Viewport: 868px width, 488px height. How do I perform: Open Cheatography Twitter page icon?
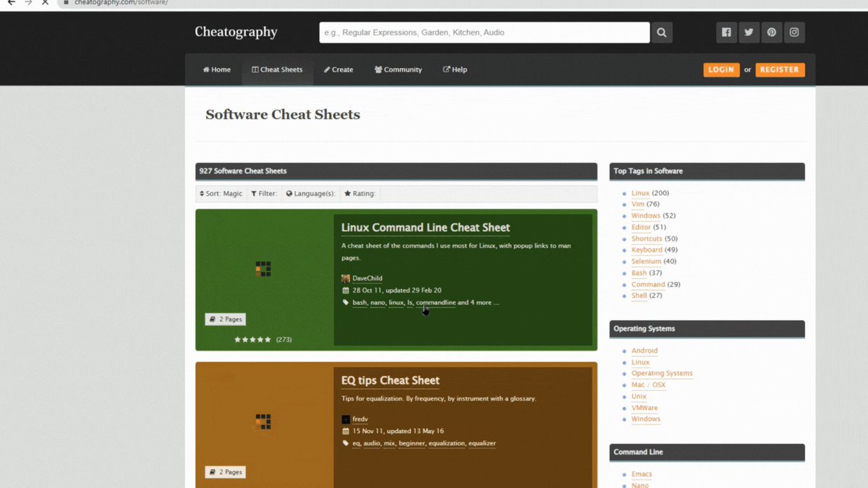tap(749, 33)
